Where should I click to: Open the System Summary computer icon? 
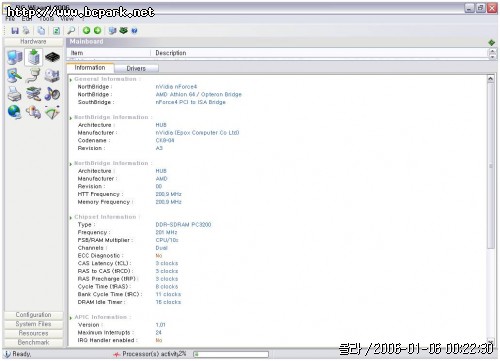(15, 57)
